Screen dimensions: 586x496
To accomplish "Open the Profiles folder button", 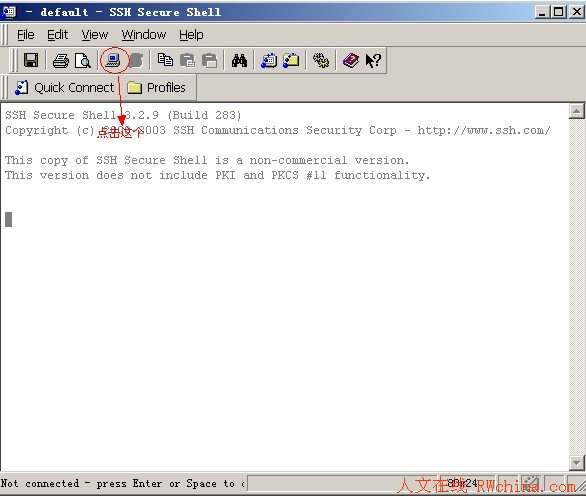I will pyautogui.click(x=156, y=87).
